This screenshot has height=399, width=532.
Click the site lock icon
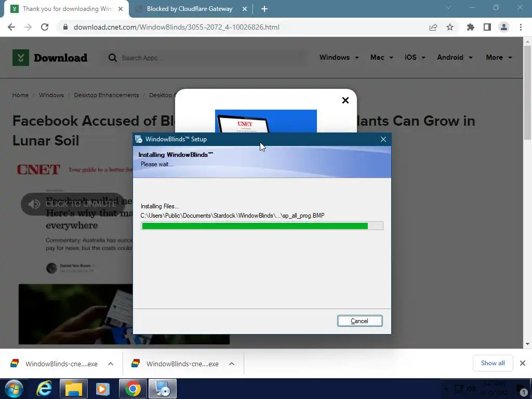tap(65, 27)
